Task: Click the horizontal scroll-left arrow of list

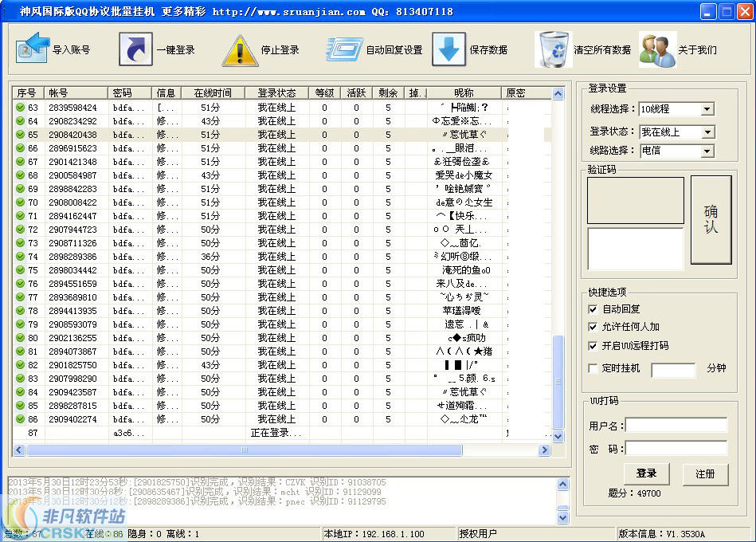Action: point(19,450)
